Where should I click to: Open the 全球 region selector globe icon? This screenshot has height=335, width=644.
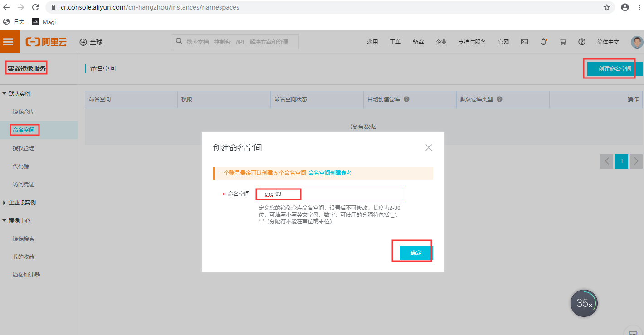(x=83, y=41)
